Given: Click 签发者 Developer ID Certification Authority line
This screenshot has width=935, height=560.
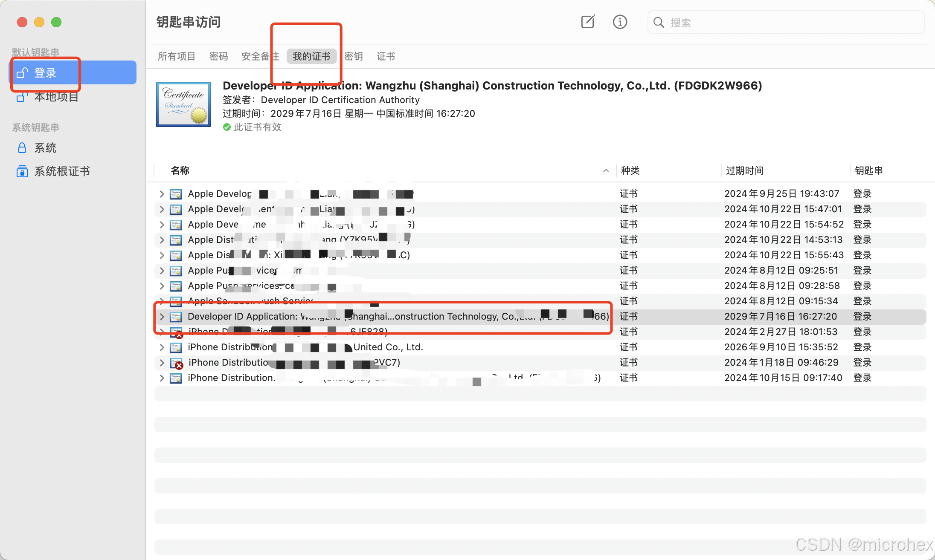Looking at the screenshot, I should point(321,100).
